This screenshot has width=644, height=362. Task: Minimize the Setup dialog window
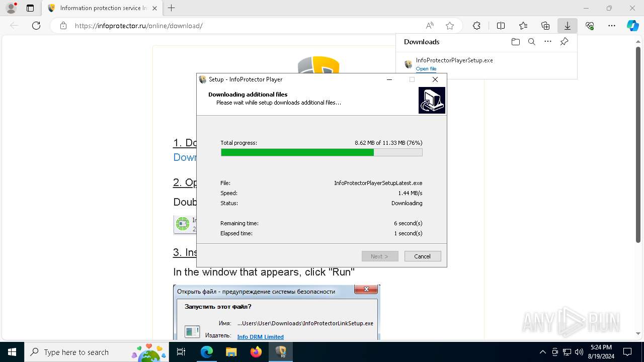[x=389, y=79]
